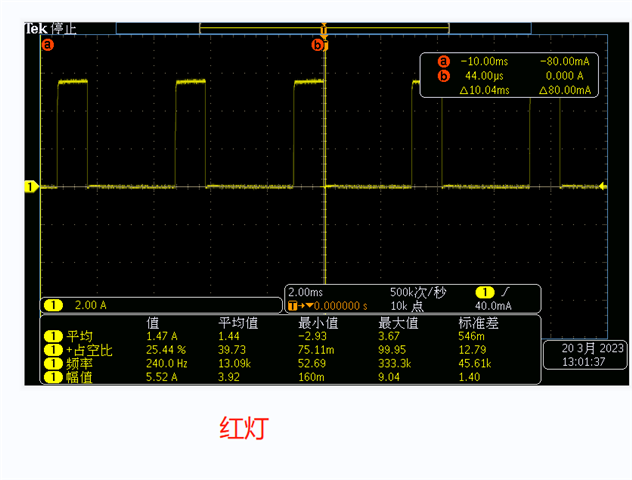Image resolution: width=632 pixels, height=480 pixels.
Task: Click the 最小值 column header
Action: (x=318, y=323)
